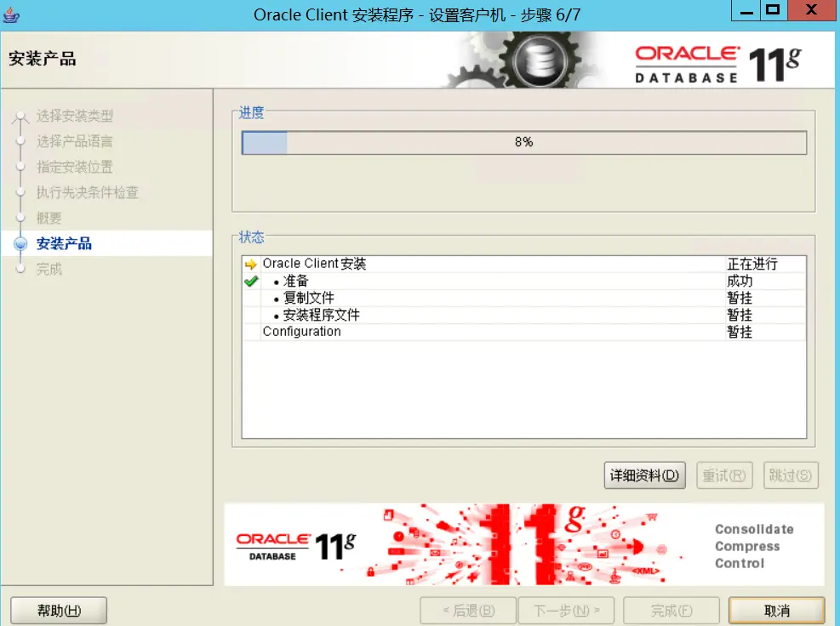Click the Oracle Database 11g header logo
The width and height of the screenshot is (840, 626).
tap(717, 65)
